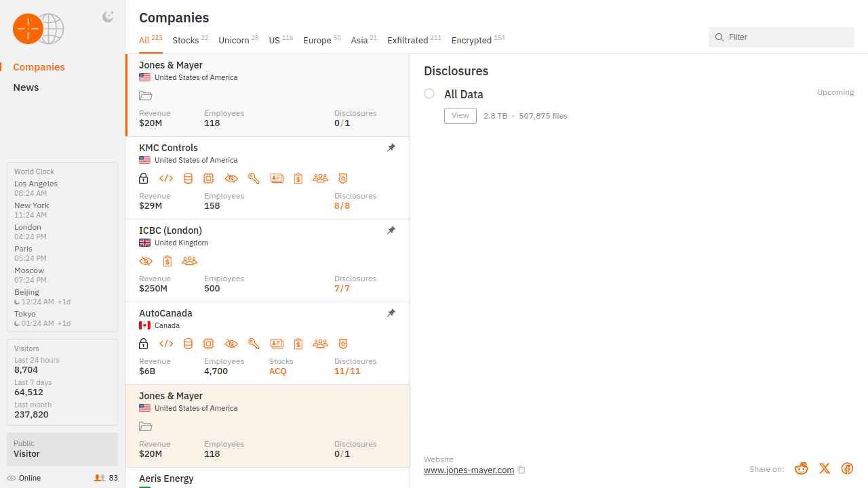Click folder icon under top Jones & Mayer
This screenshot has width=868, height=488.
[x=145, y=96]
